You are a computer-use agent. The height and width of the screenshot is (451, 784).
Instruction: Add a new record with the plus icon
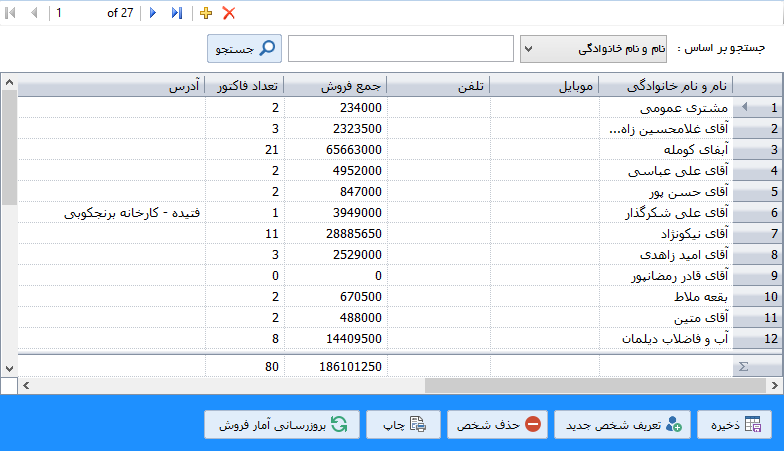click(x=206, y=13)
